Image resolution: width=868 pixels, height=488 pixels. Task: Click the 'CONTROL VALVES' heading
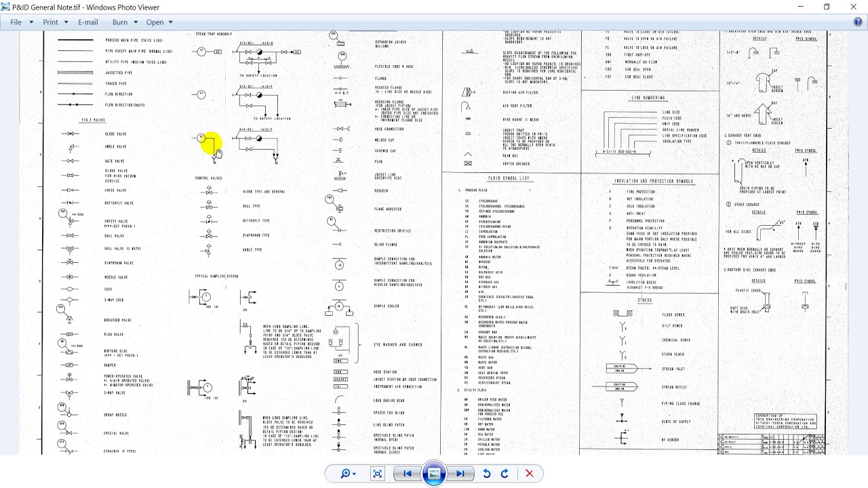coord(208,178)
